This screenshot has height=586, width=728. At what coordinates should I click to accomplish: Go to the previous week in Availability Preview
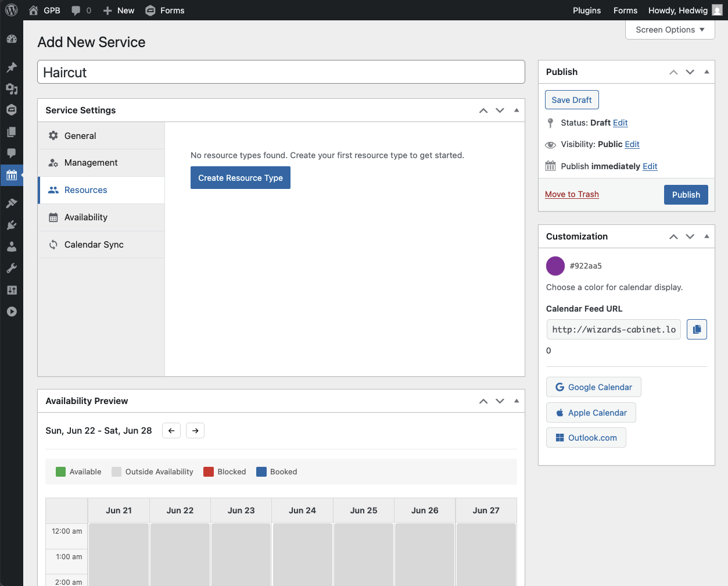[x=171, y=431]
